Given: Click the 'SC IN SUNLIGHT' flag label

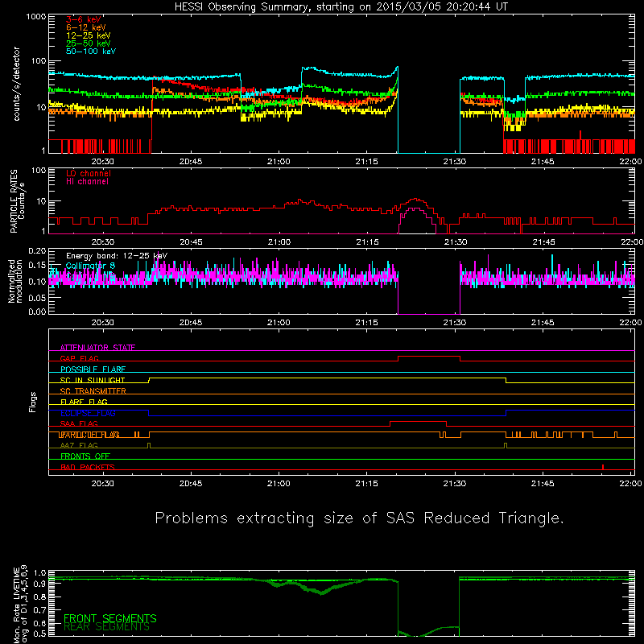Looking at the screenshot, I should coord(93,380).
